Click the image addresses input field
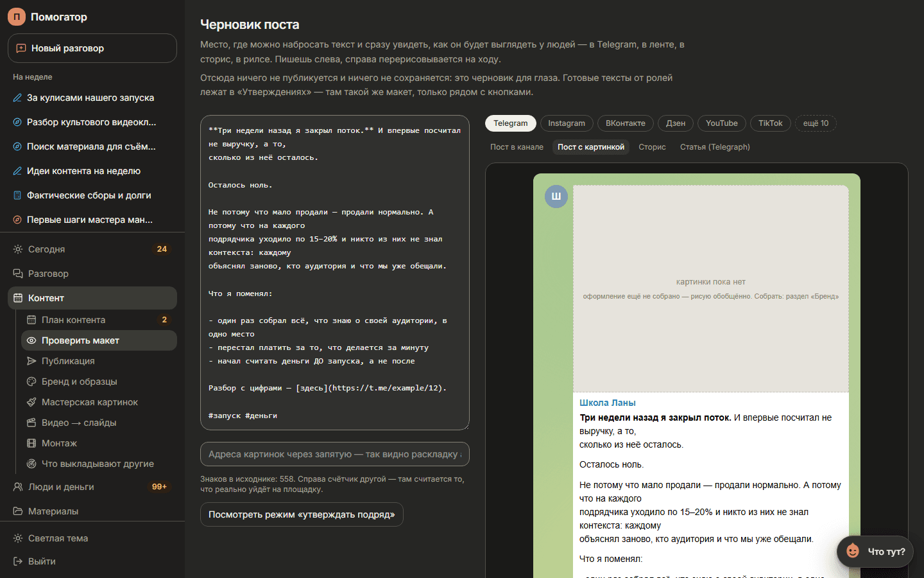The width and height of the screenshot is (924, 578). 335,454
